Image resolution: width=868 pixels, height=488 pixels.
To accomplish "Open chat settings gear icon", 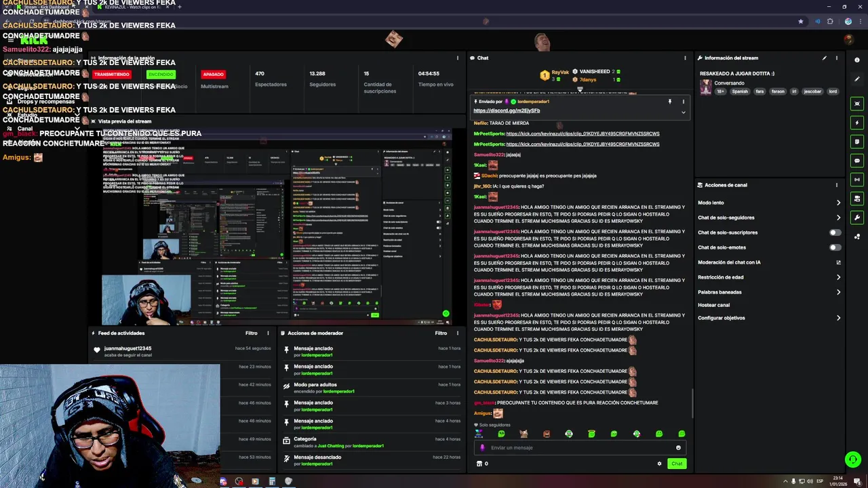I will [x=659, y=464].
